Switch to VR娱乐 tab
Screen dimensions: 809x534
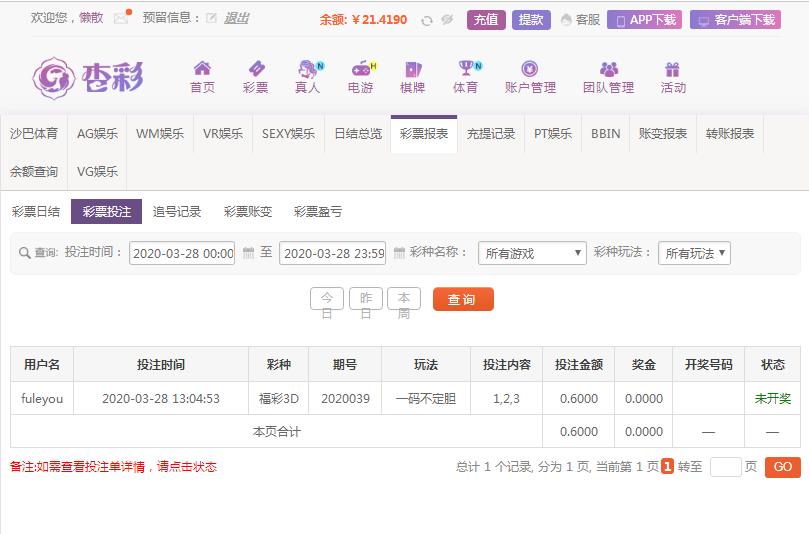point(223,134)
